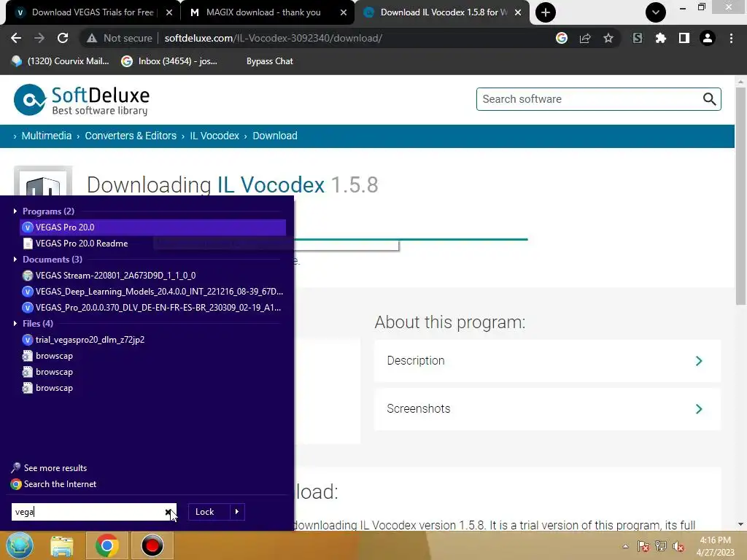Viewport: 747px width, 560px height.
Task: Share this page using the share icon
Action: point(585,38)
